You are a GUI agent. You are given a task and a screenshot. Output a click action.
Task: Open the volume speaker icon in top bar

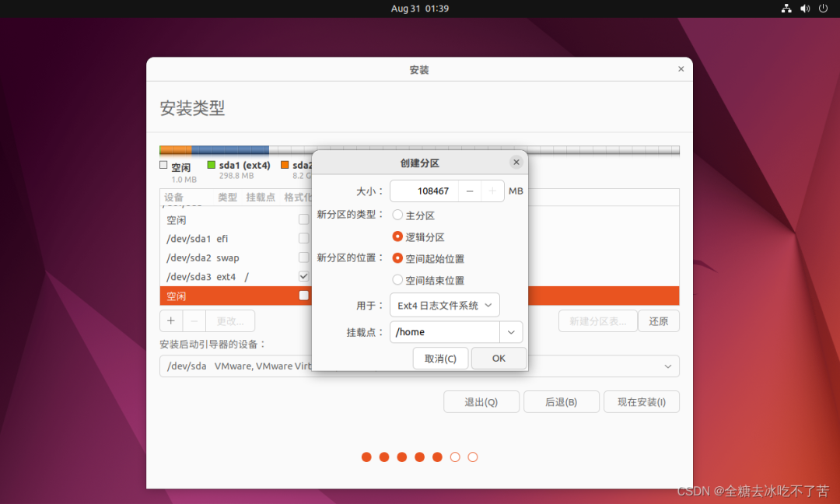pyautogui.click(x=805, y=9)
